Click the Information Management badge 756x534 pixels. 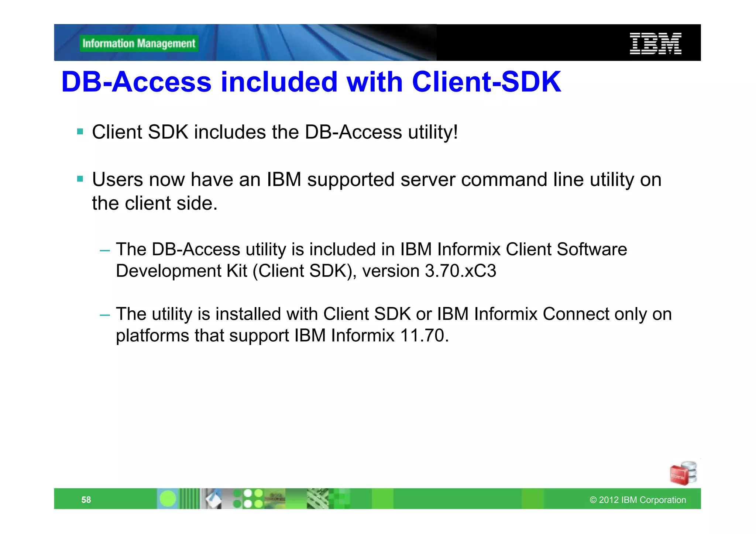click(139, 44)
